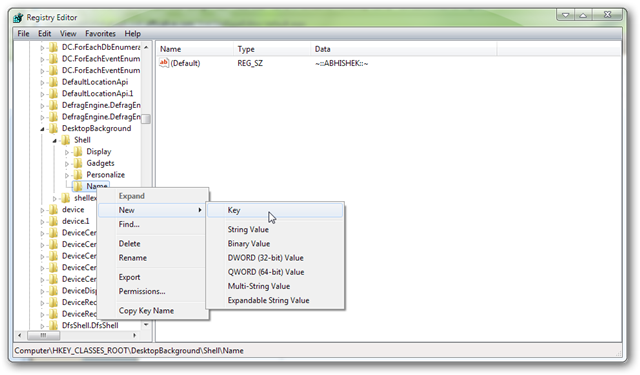Select the (Default) value entry

[x=185, y=63]
